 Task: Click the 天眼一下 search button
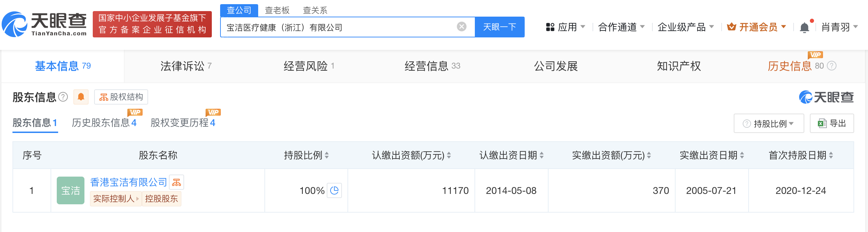[x=499, y=27]
